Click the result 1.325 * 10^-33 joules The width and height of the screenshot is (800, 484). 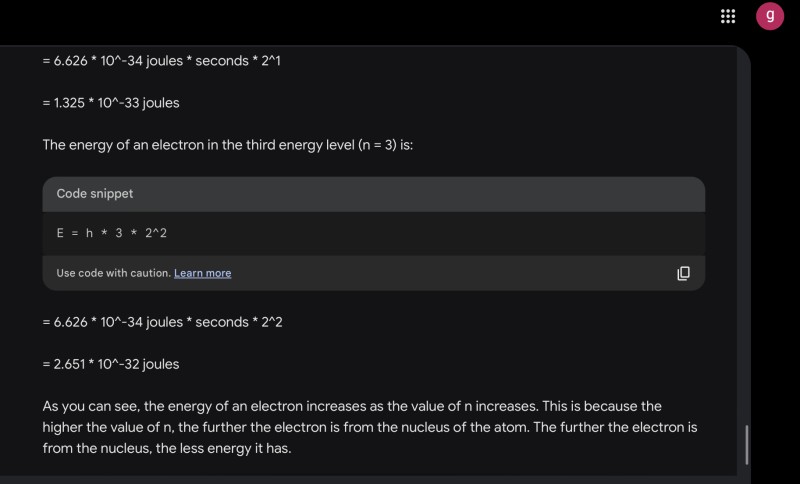(x=110, y=102)
